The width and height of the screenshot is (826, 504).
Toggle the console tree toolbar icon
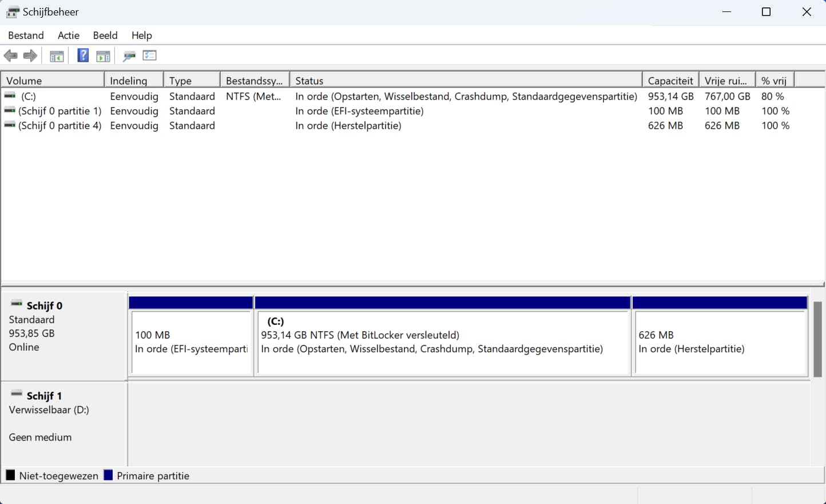point(57,55)
